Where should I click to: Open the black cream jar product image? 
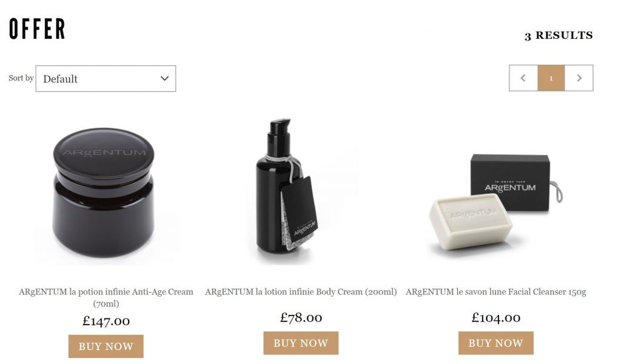(x=104, y=192)
